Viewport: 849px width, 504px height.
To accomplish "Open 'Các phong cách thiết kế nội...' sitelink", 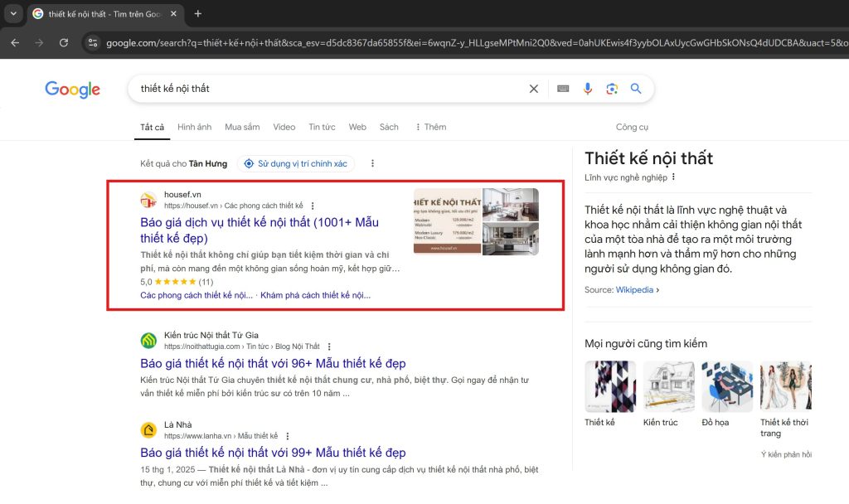I will 196,296.
